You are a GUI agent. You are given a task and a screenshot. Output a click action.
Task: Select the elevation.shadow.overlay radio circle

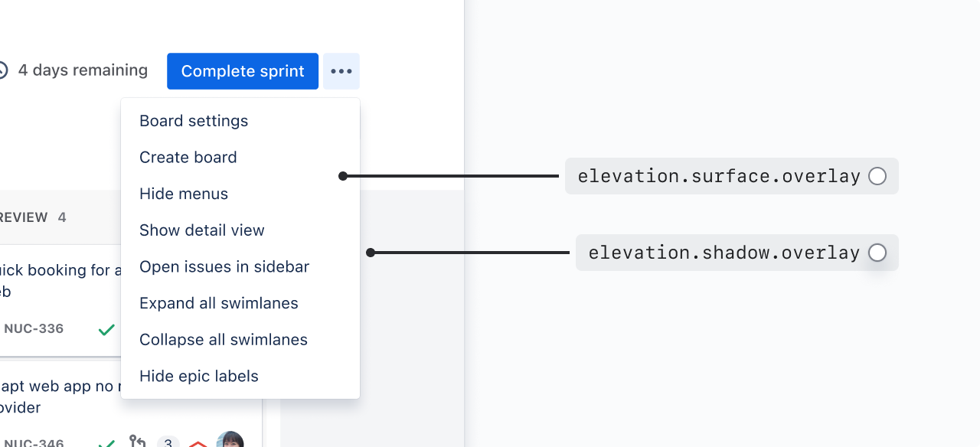click(x=877, y=253)
